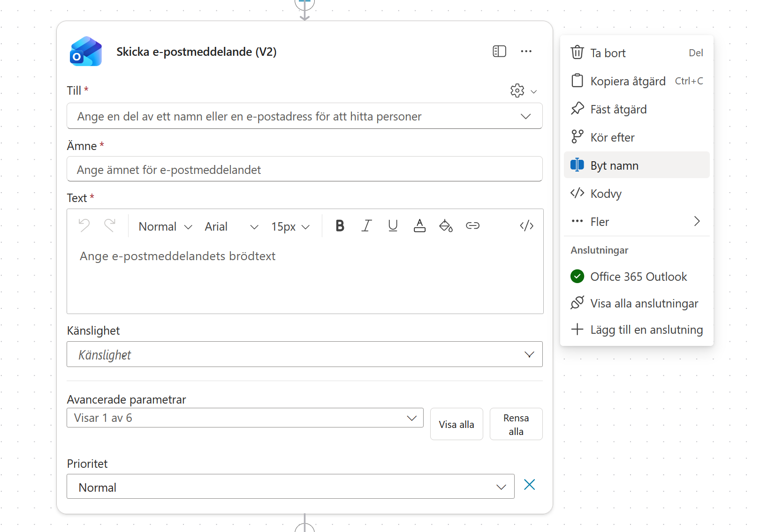
Task: Click Lägg till en anslutning
Action: point(637,330)
